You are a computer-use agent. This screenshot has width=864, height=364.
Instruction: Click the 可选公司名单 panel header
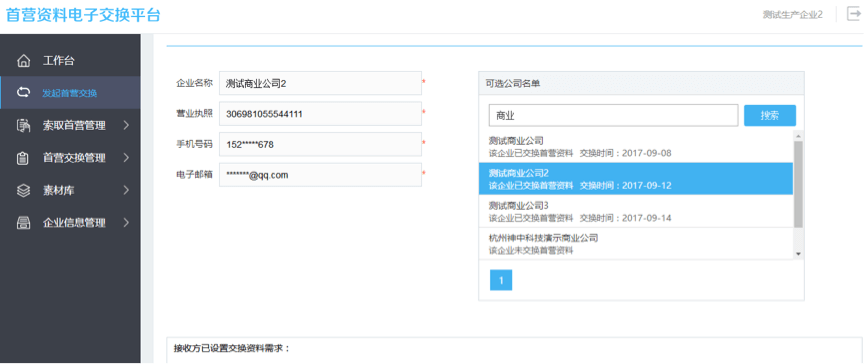click(641, 83)
